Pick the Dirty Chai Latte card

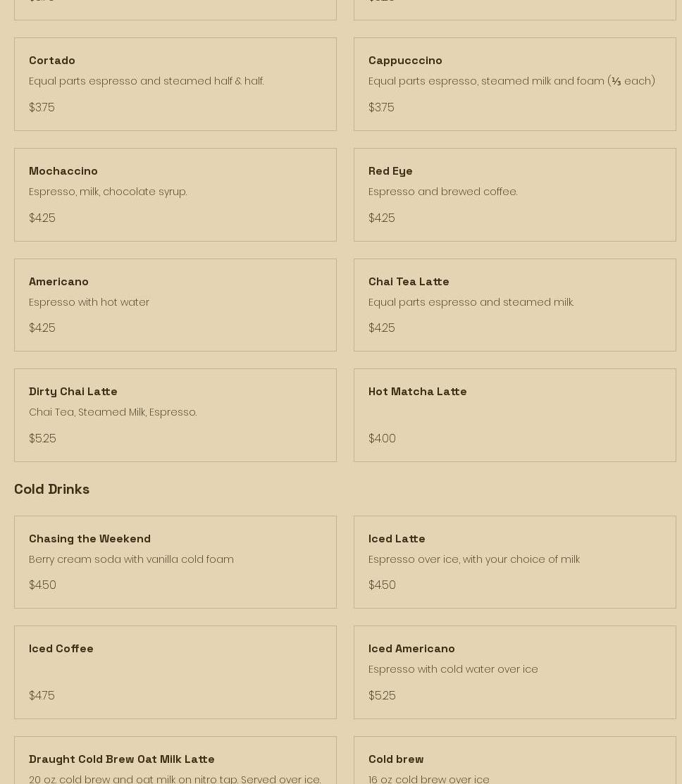click(73, 392)
